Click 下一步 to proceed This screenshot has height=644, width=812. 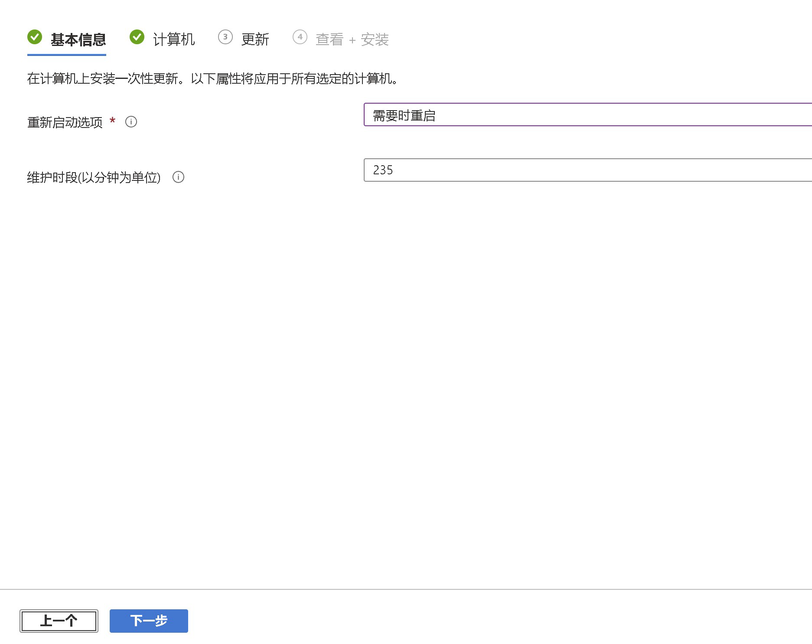(x=149, y=621)
